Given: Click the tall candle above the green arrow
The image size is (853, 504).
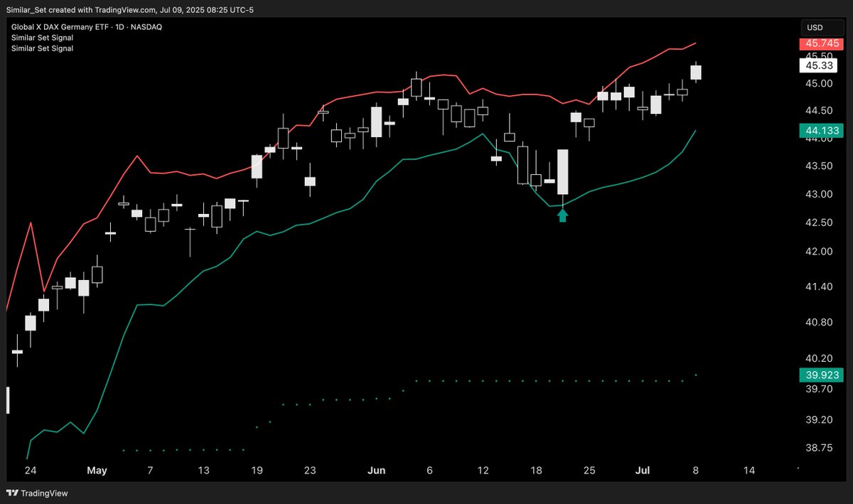Looking at the screenshot, I should (x=563, y=172).
